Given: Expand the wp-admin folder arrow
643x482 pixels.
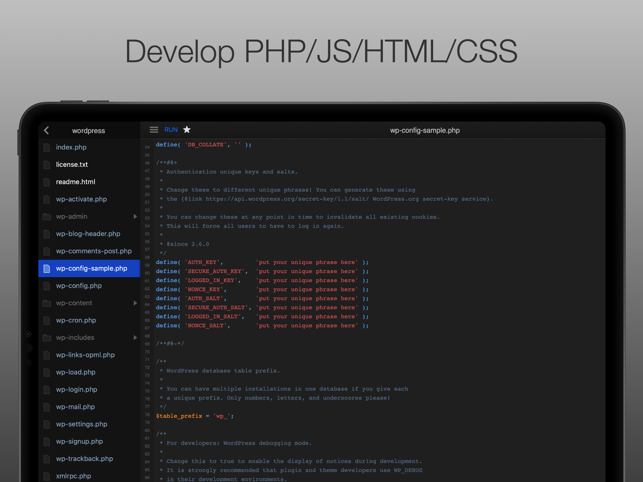Looking at the screenshot, I should coord(135,216).
